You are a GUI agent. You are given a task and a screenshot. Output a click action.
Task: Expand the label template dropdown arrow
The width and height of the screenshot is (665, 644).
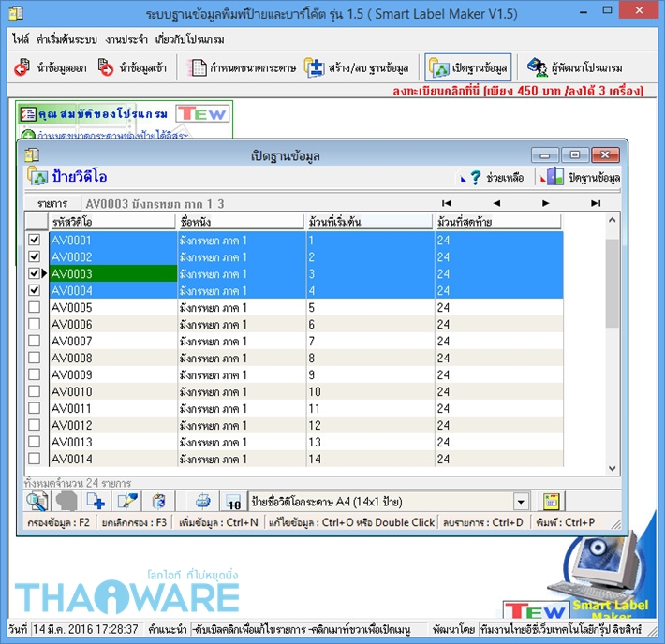coord(521,502)
